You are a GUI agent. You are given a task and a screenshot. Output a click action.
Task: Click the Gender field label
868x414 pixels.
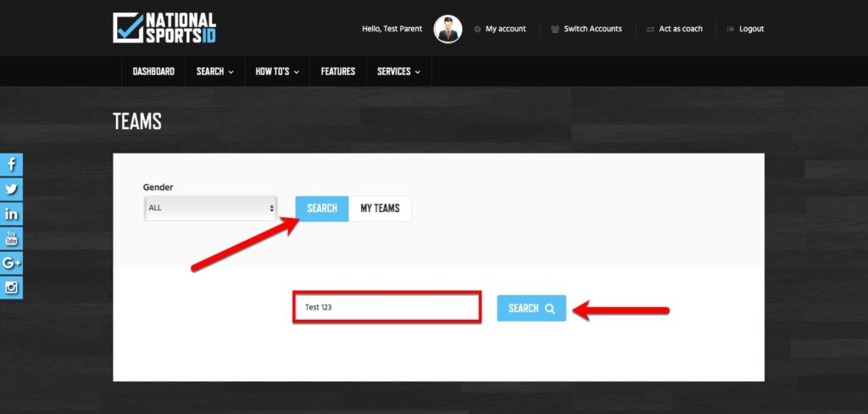(158, 187)
